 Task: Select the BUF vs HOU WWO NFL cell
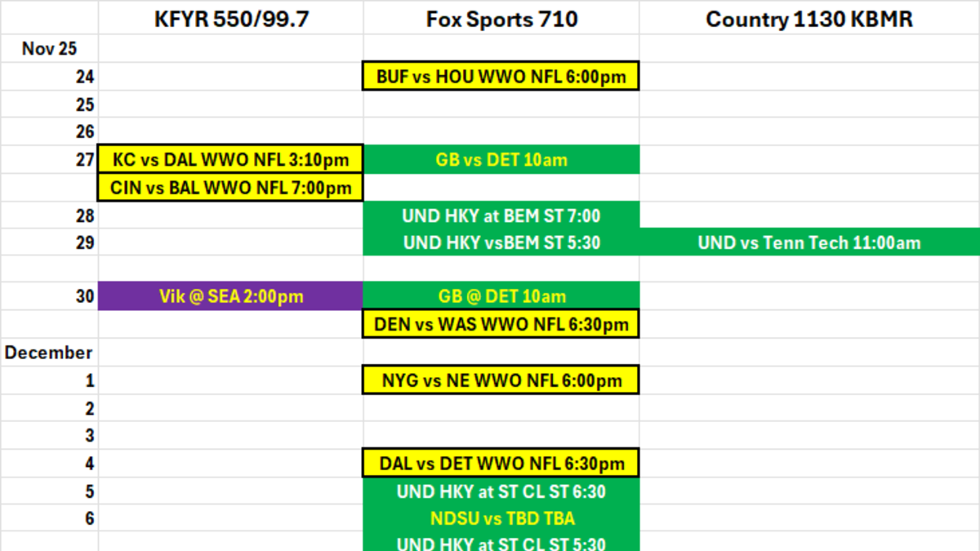pyautogui.click(x=501, y=77)
